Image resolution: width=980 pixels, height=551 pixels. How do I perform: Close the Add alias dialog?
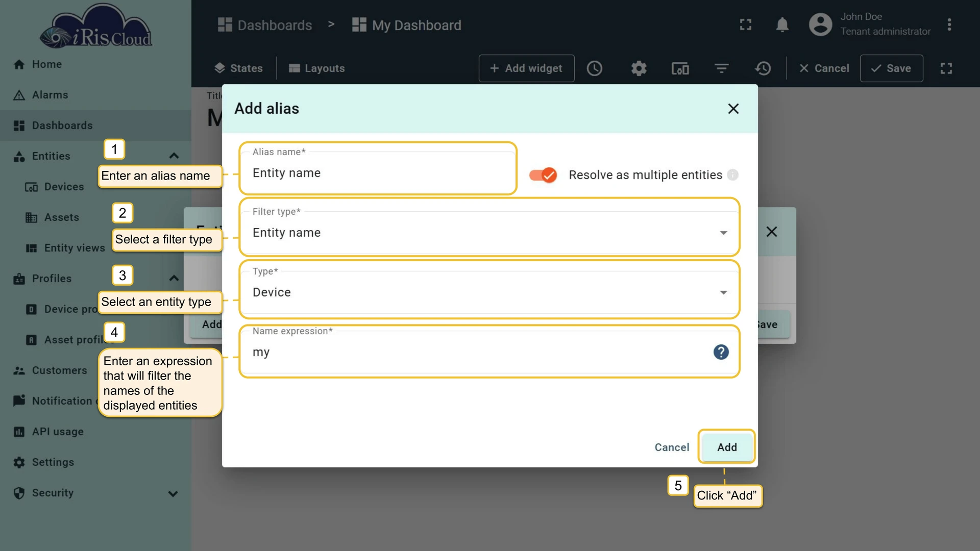[733, 109]
